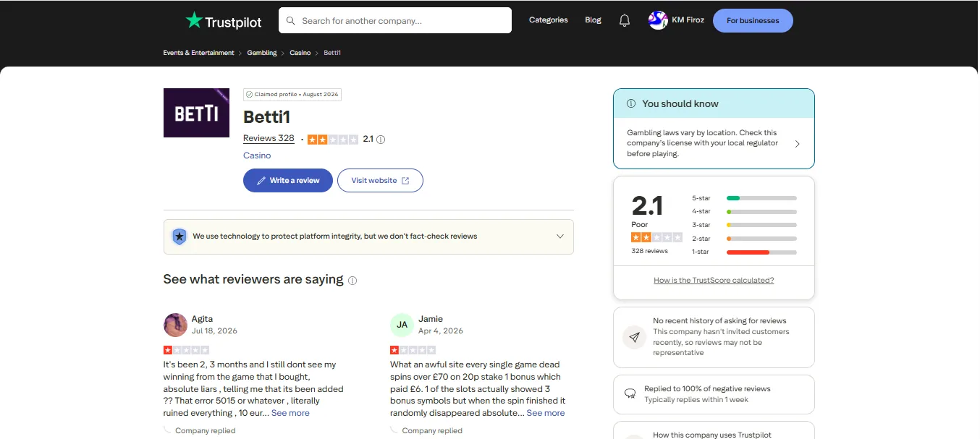
Task: Click the Claimed profile badge
Action: 292,94
